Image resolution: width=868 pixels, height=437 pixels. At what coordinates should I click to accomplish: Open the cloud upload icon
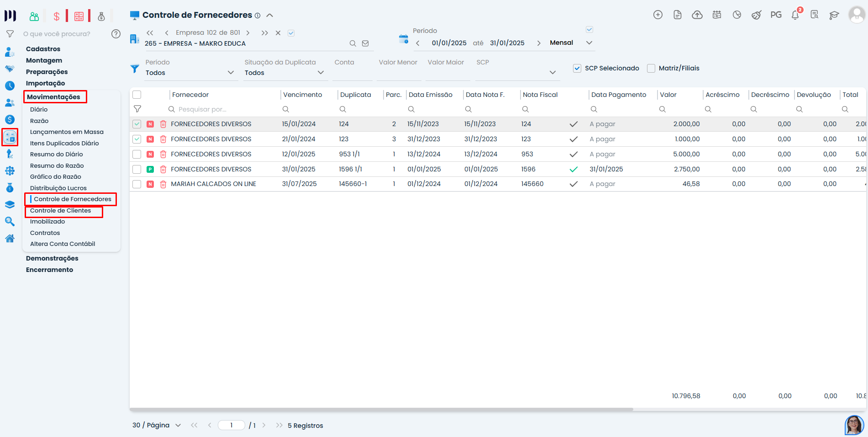697,15
